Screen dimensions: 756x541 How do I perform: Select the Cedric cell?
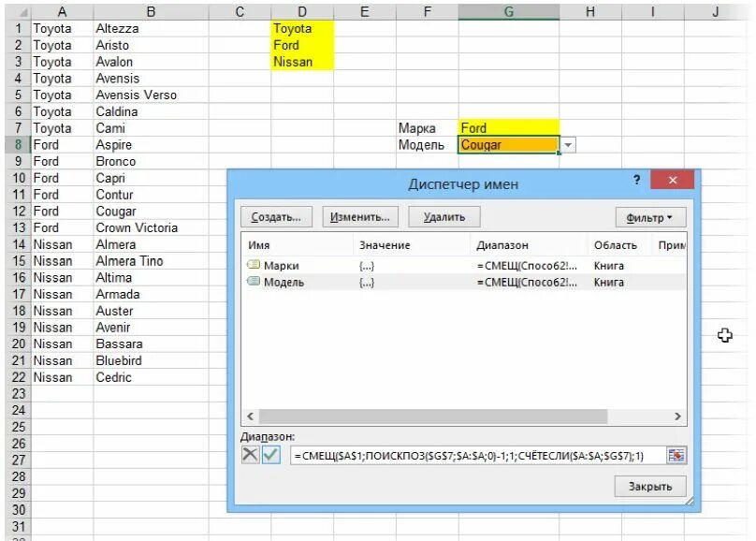coord(151,377)
